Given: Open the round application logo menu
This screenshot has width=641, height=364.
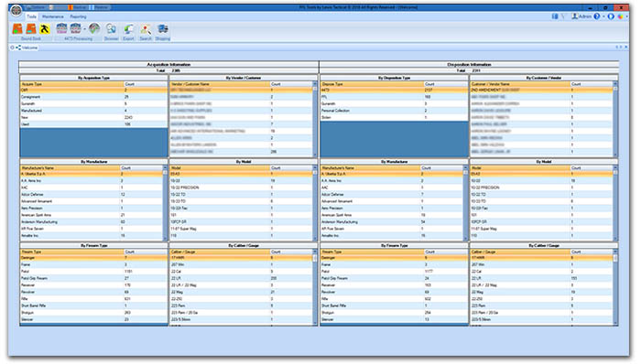Looking at the screenshot, I should (x=16, y=10).
